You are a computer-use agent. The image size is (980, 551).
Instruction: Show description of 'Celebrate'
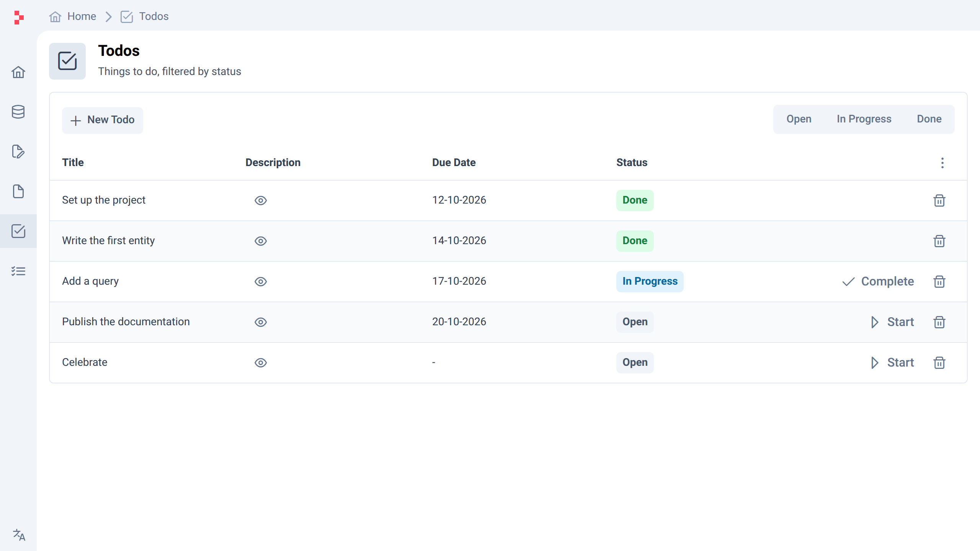click(x=261, y=363)
